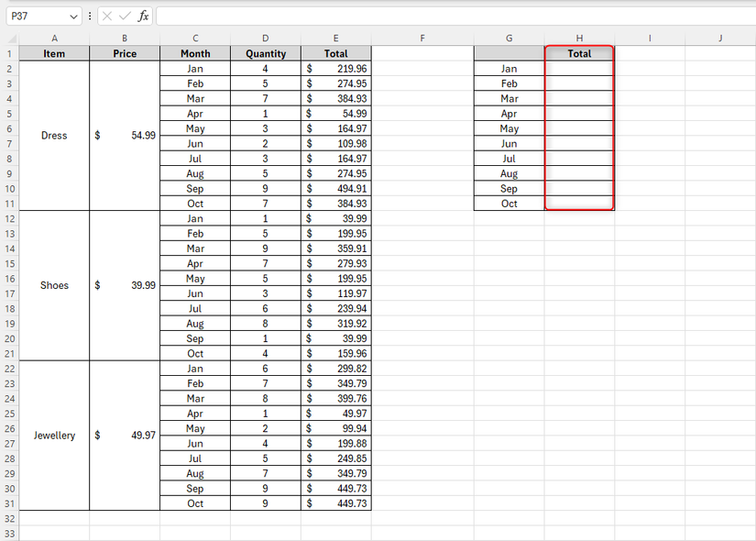
Task: Click the vertical ellipsis next to the Name Box
Action: pyautogui.click(x=89, y=16)
